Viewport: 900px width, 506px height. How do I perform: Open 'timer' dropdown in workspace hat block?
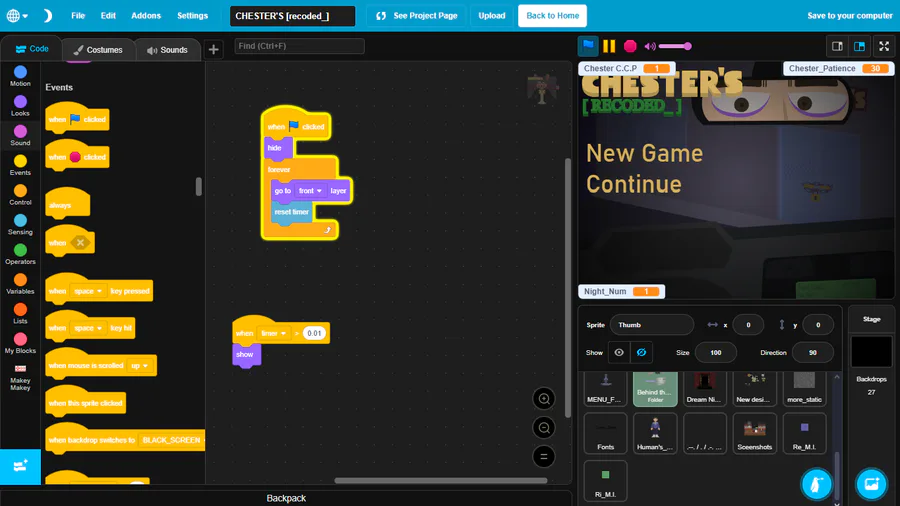[273, 333]
